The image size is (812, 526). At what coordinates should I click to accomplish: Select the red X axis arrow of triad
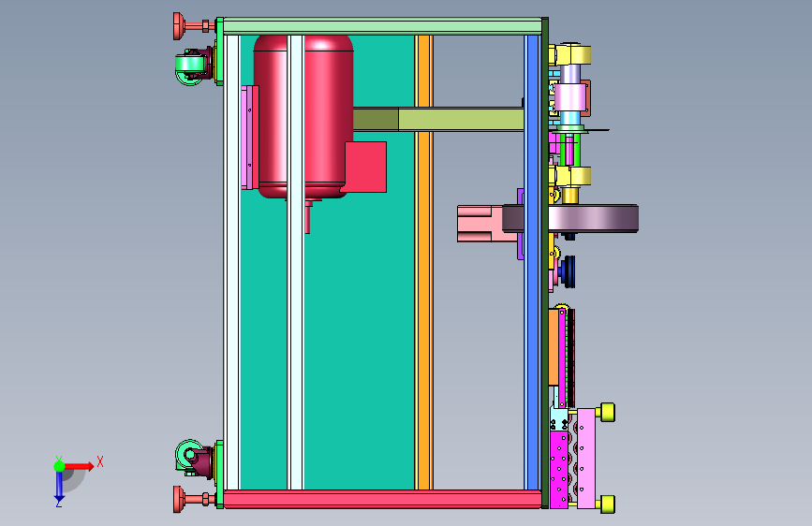[79, 466]
